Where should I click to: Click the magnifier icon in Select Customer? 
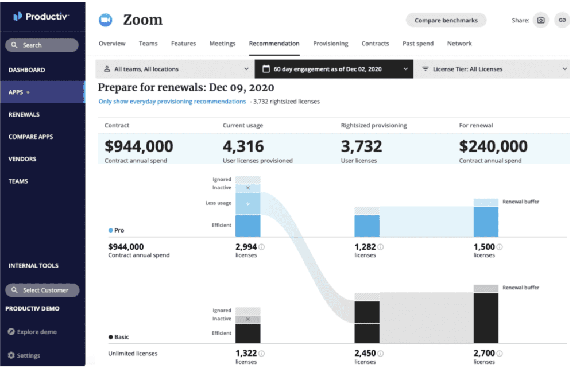click(14, 290)
